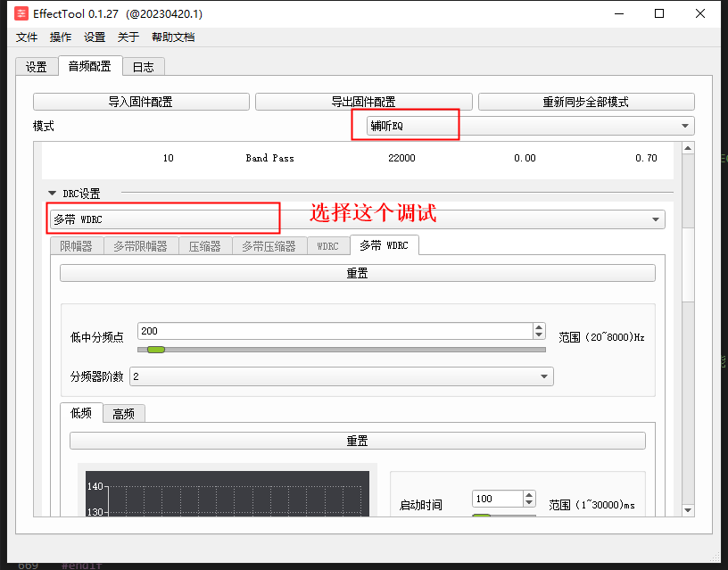Switch to the 高频 band tab

tap(123, 414)
